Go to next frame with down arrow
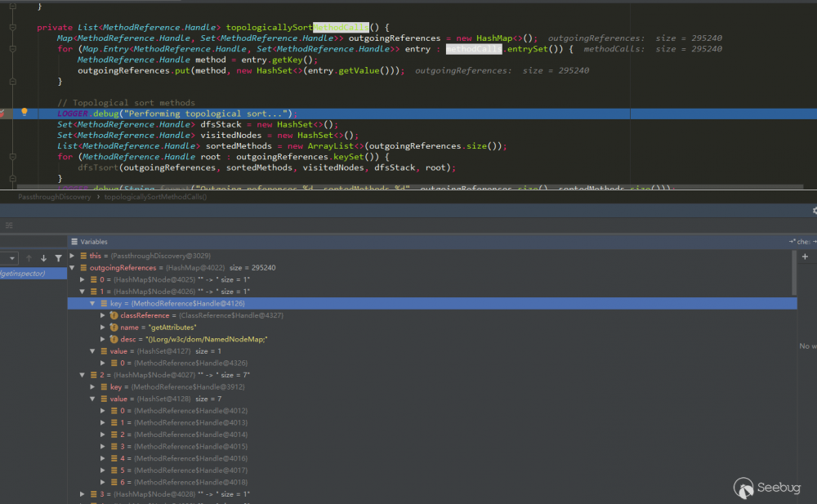Screen dimensions: 817x504 (x=43, y=258)
